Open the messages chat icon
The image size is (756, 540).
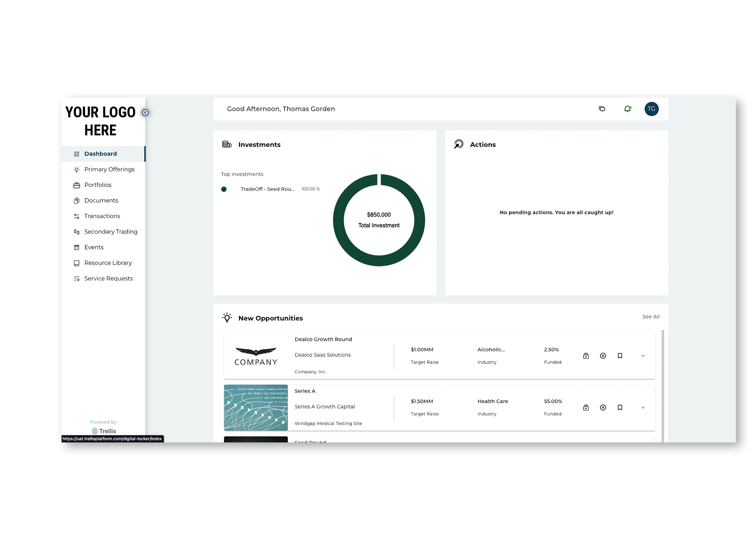(602, 109)
